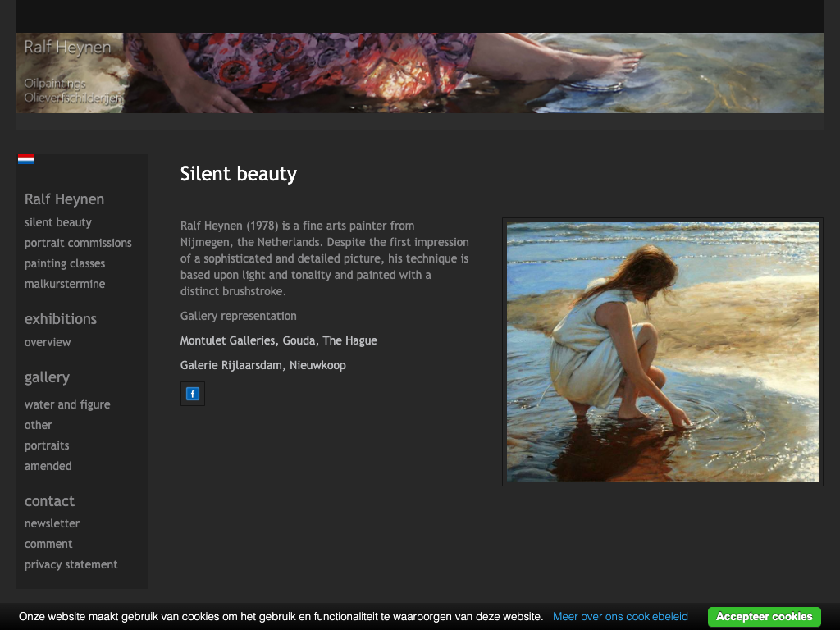View the water and figure gallery
The image size is (840, 630).
click(x=67, y=404)
